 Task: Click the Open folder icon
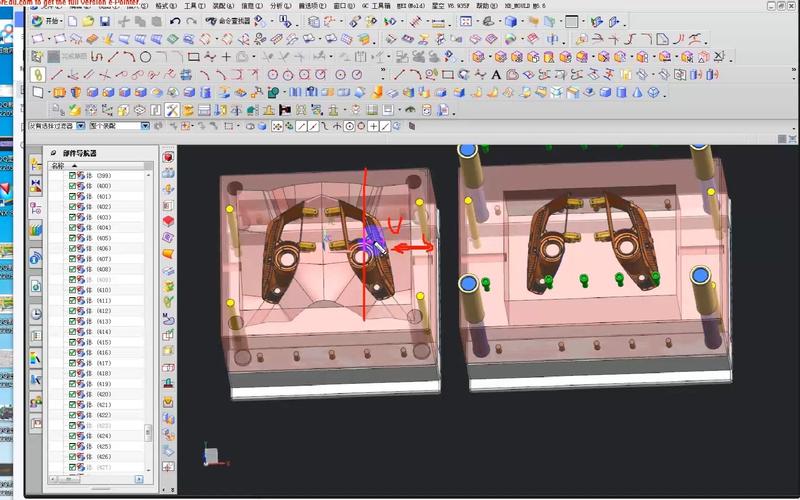tap(88, 21)
